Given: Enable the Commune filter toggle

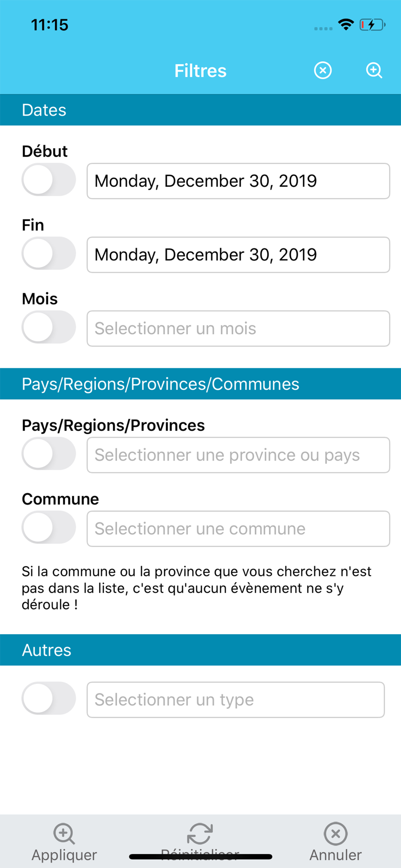Looking at the screenshot, I should [49, 527].
